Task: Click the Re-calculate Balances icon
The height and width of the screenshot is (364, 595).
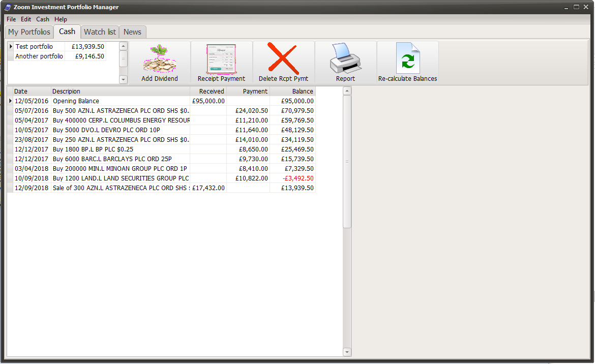Action: tap(408, 61)
